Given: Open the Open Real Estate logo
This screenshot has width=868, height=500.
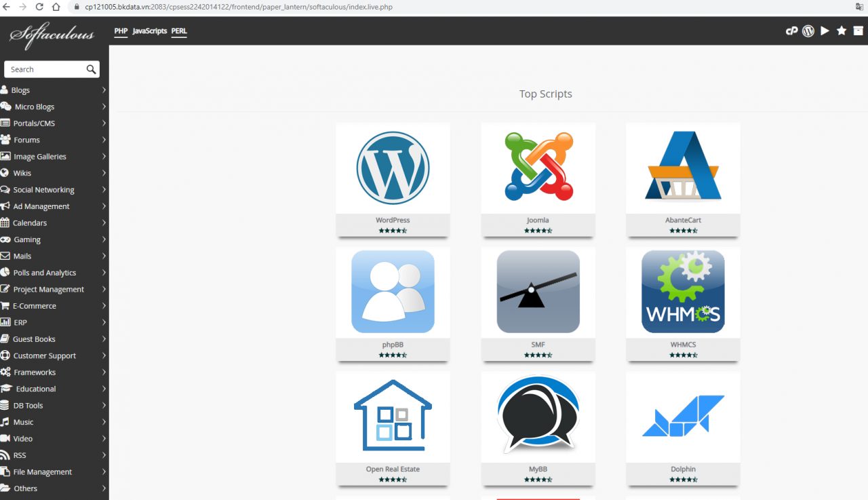Looking at the screenshot, I should 393,415.
